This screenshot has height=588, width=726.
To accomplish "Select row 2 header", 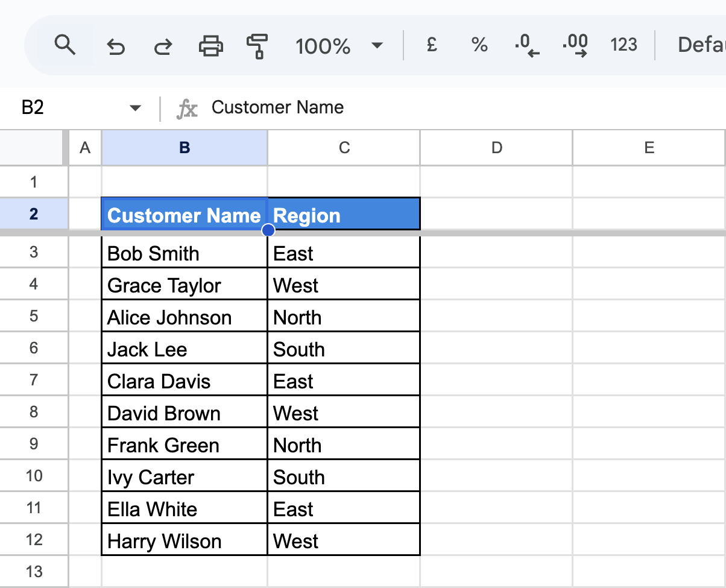I will tap(34, 213).
